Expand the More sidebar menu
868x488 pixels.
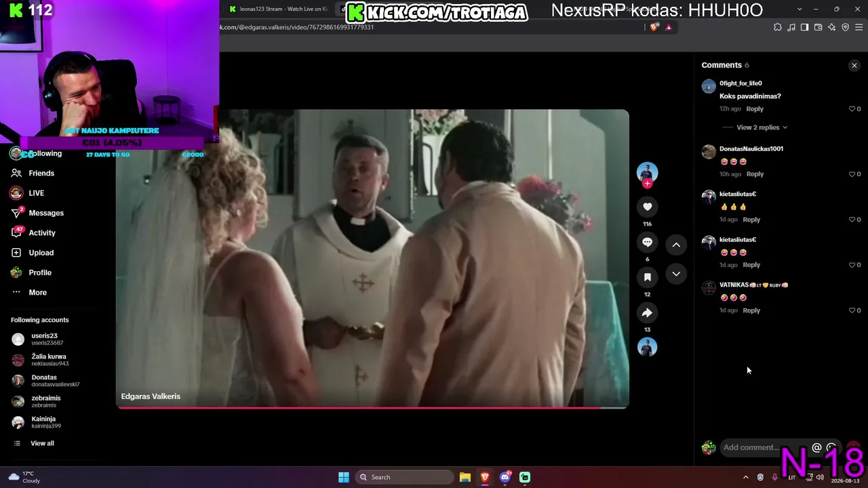(37, 292)
